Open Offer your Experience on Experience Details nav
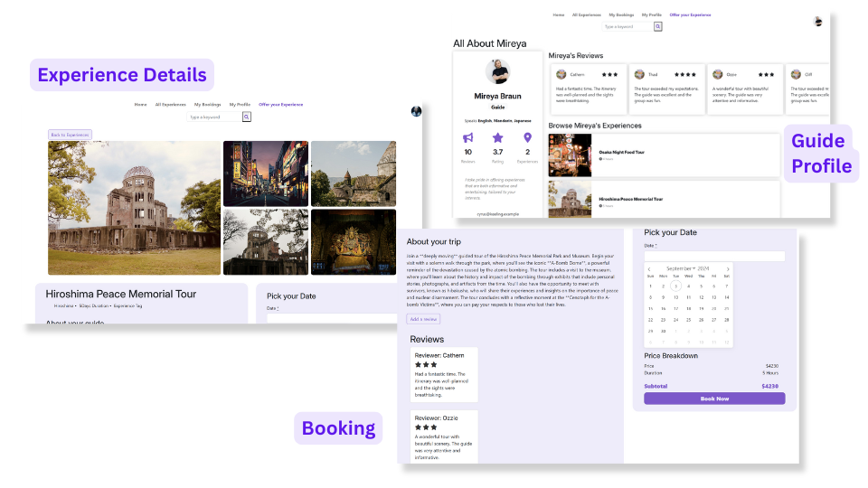Viewport: 868px width, 488px height. (280, 104)
